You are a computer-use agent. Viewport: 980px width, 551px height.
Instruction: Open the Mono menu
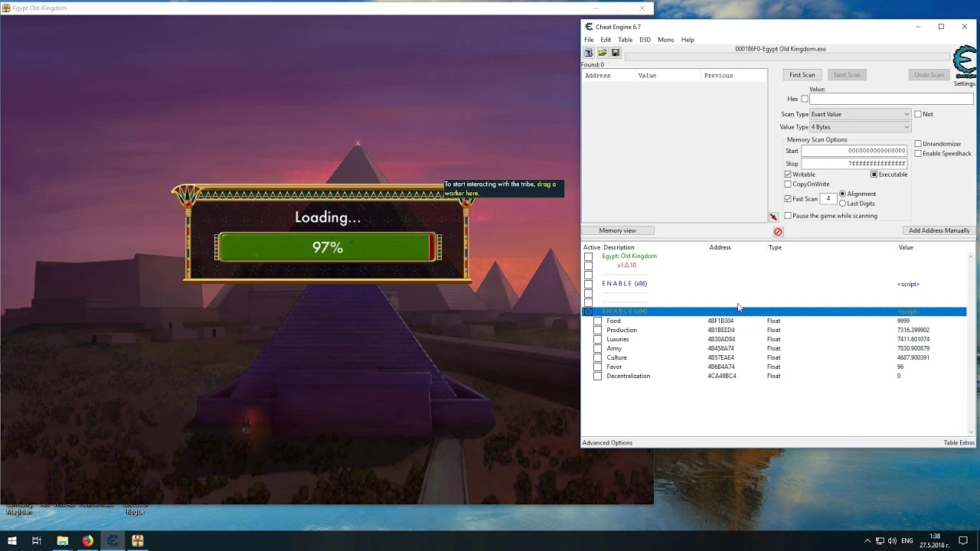[665, 39]
